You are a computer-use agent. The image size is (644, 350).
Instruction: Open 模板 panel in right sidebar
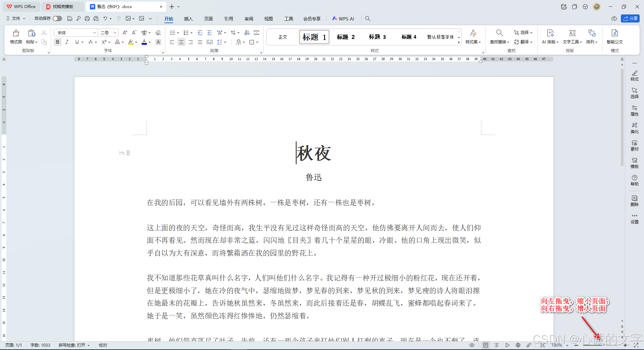[635, 163]
